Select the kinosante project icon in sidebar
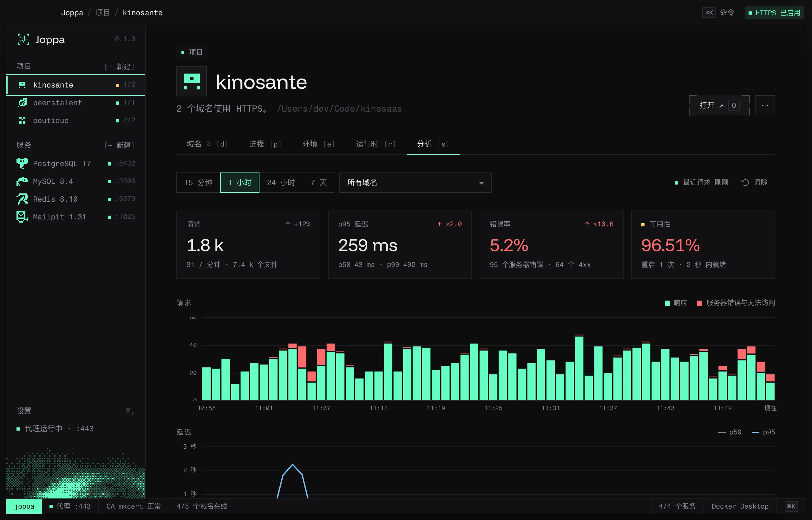Screen dimensions: 812x520 [22, 85]
